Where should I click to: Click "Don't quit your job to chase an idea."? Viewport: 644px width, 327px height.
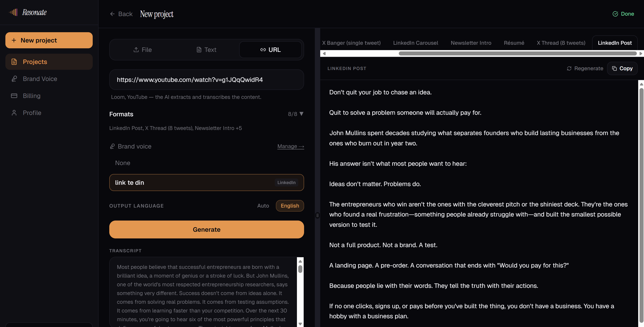click(x=380, y=92)
